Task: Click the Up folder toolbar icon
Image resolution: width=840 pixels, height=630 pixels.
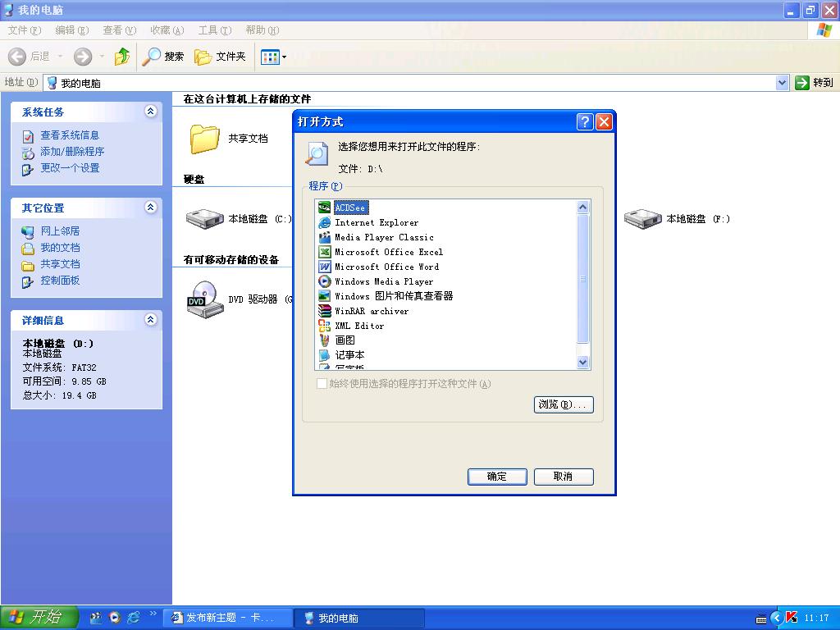Action: point(122,57)
